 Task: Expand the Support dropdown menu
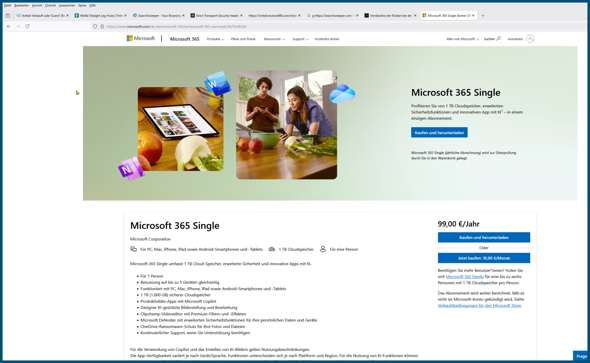300,39
